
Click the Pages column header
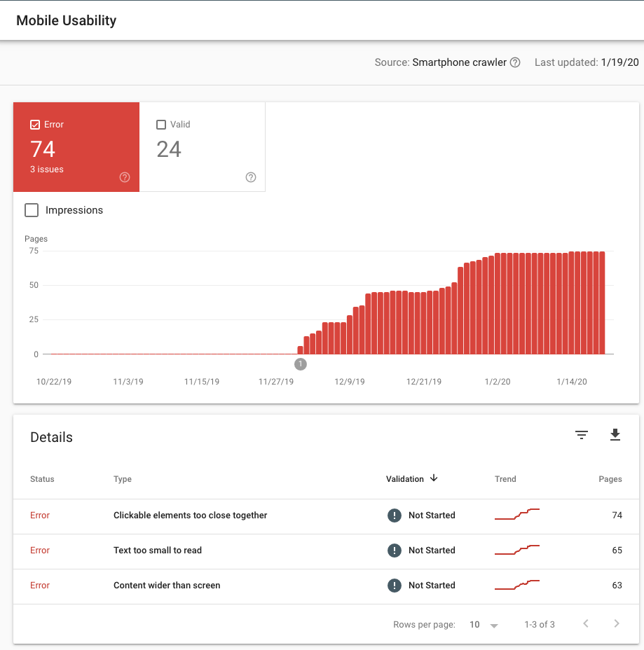tap(610, 479)
